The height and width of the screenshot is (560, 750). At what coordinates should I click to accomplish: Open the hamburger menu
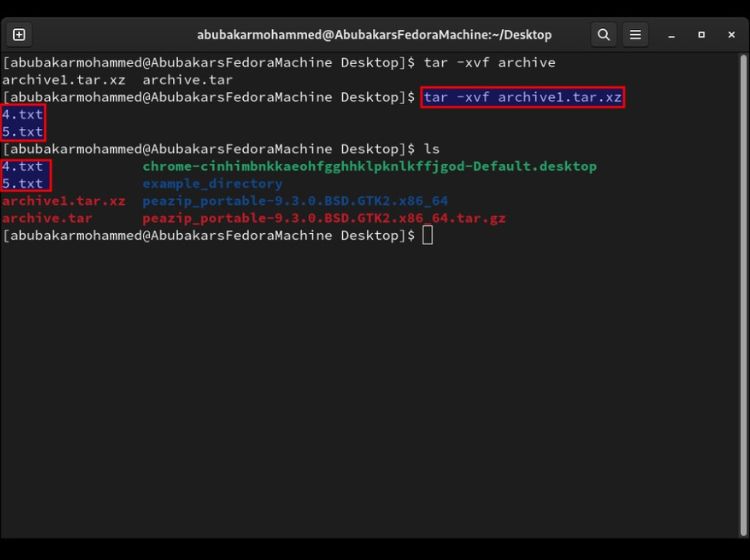[x=636, y=34]
